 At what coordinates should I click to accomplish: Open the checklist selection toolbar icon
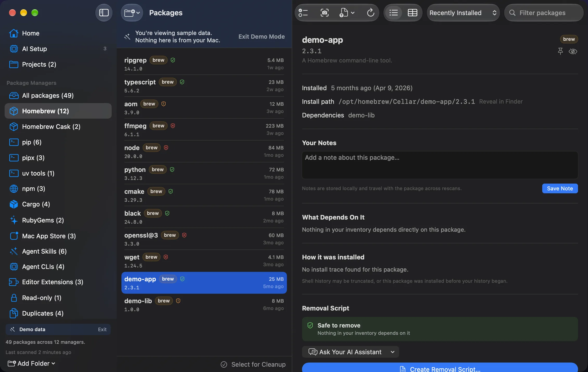[303, 12]
